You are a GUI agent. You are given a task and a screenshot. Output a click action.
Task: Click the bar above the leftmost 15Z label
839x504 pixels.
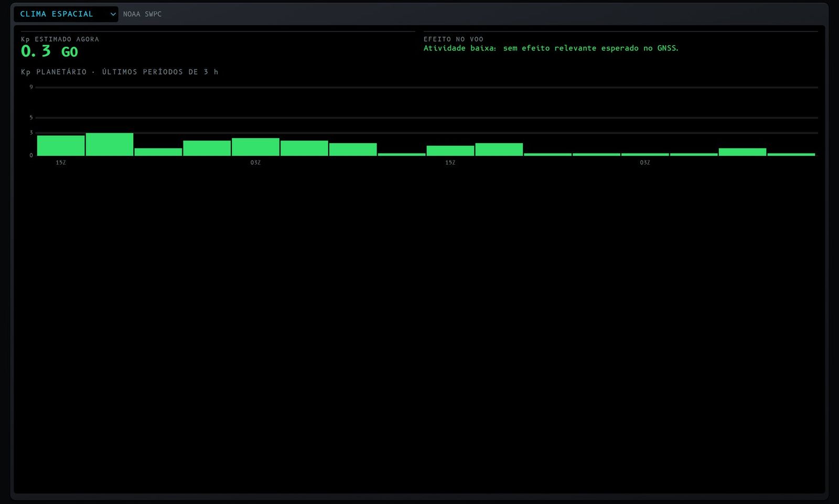point(61,146)
